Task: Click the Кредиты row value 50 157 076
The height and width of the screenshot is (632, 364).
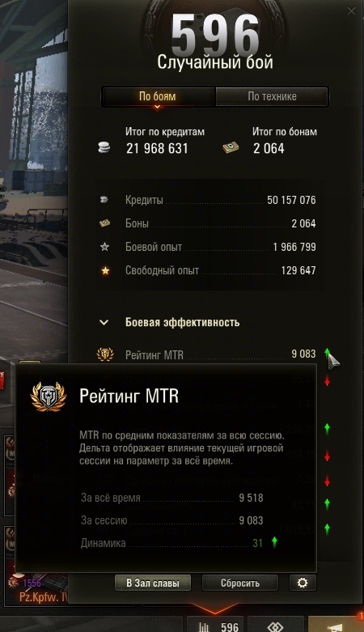Action: (291, 200)
